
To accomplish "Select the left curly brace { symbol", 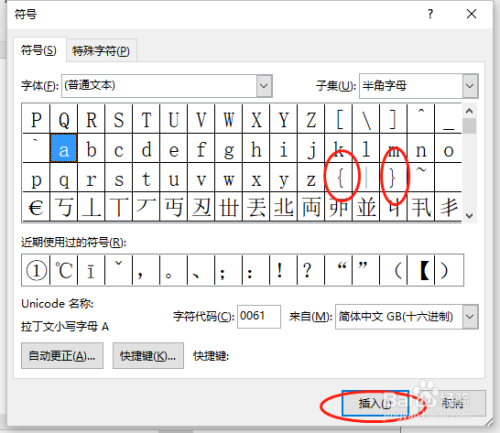I will click(338, 177).
